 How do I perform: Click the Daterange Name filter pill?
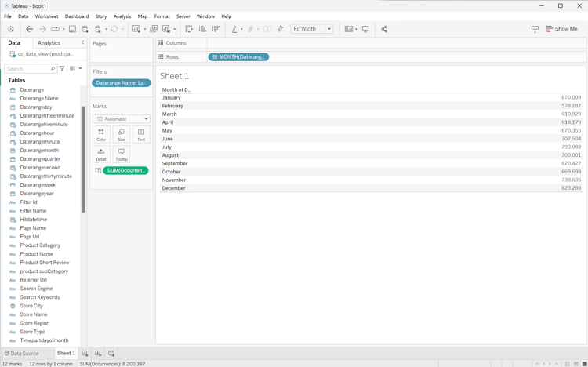[x=121, y=83]
